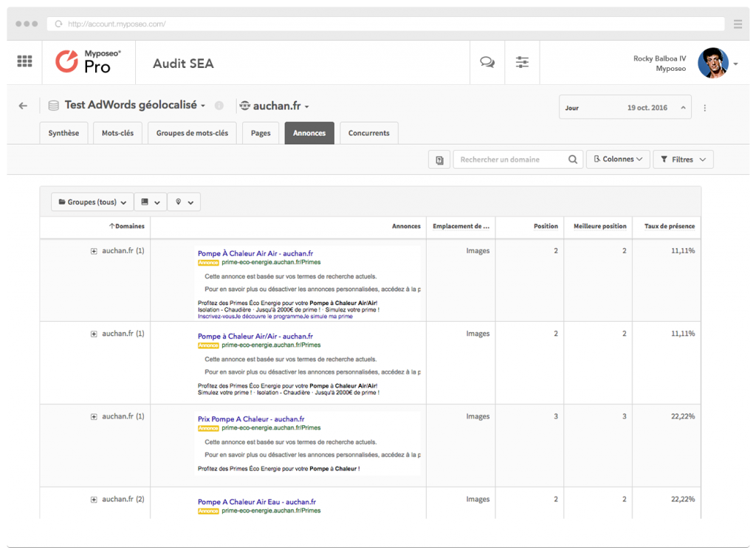Sort by the Domaines column header

pyautogui.click(x=127, y=226)
